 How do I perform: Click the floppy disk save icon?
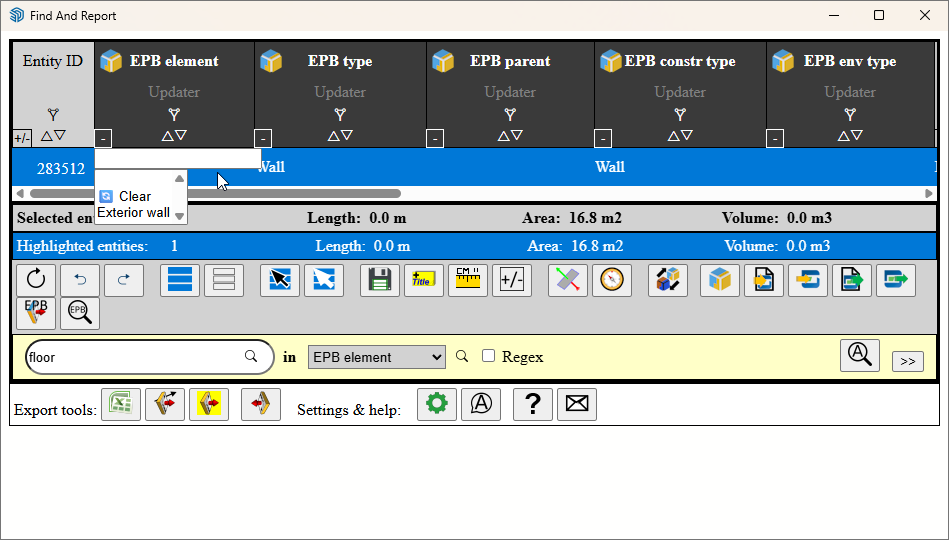pyautogui.click(x=380, y=280)
